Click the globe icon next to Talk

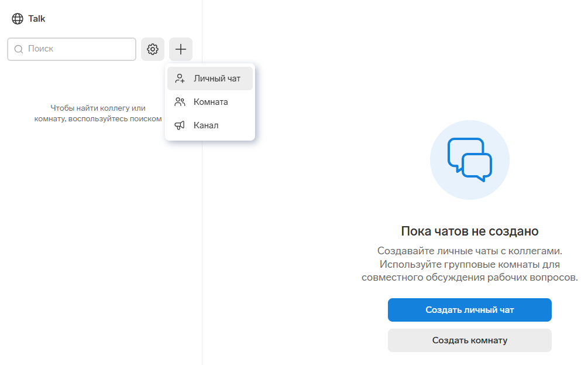[18, 19]
